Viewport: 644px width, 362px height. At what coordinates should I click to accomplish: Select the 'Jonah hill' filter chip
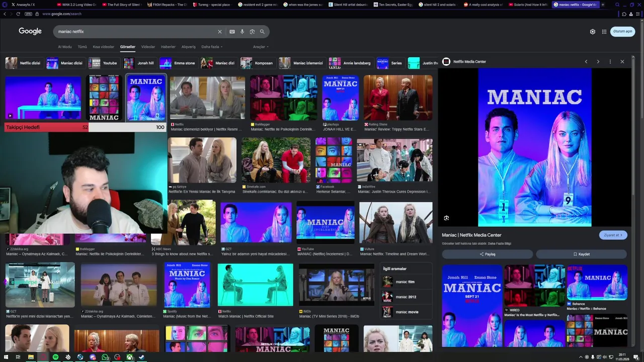(x=139, y=63)
